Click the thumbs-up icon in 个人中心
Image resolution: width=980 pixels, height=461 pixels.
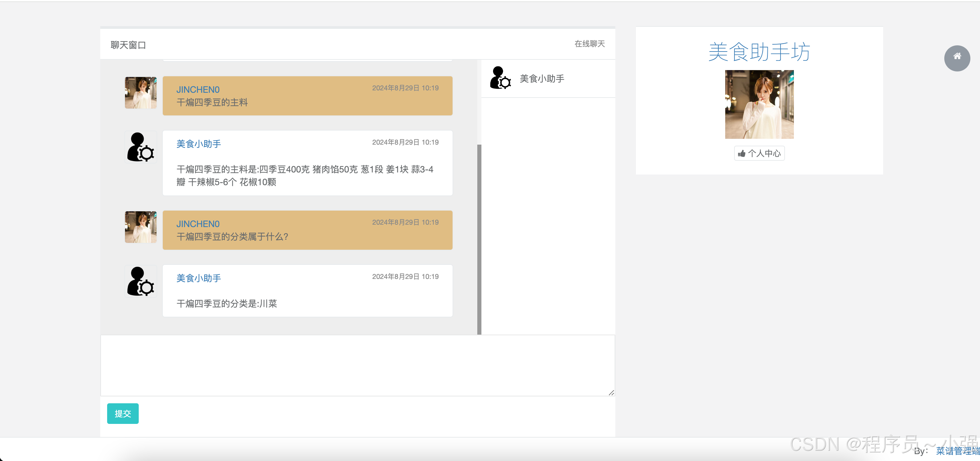(741, 154)
